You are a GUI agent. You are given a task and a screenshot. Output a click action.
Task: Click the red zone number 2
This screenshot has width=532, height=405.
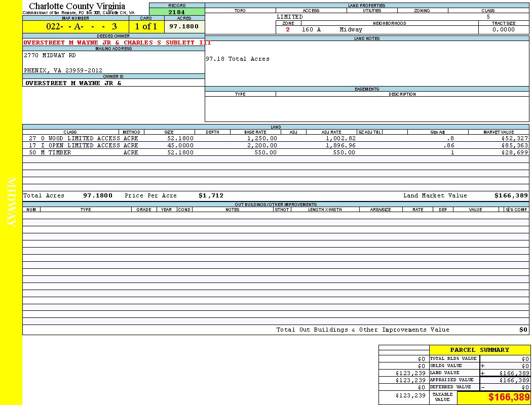pyautogui.click(x=288, y=30)
